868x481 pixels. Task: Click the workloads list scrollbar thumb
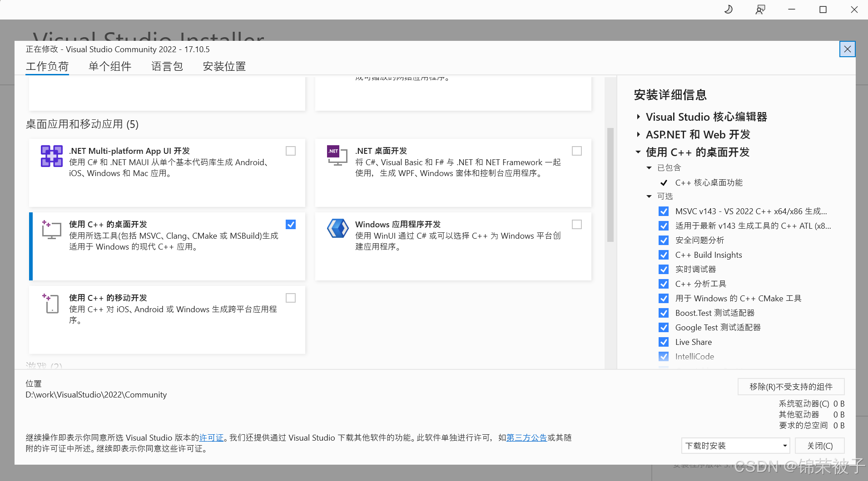click(x=610, y=185)
